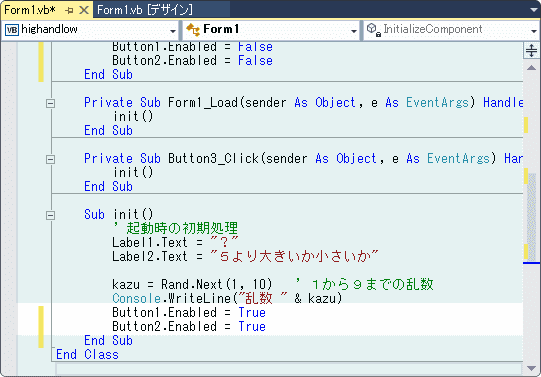Click the VB project icon beside highandlow
The image size is (541, 377).
click(x=12, y=30)
